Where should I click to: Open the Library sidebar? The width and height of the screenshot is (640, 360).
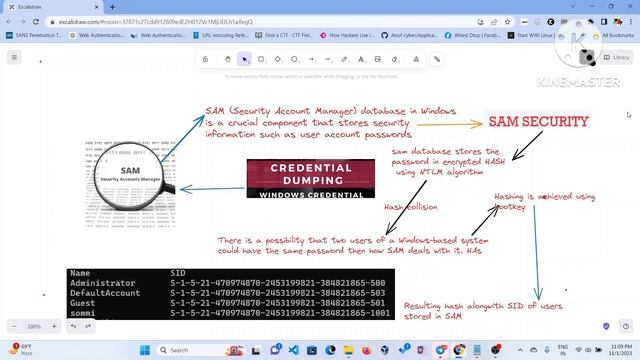pos(616,58)
